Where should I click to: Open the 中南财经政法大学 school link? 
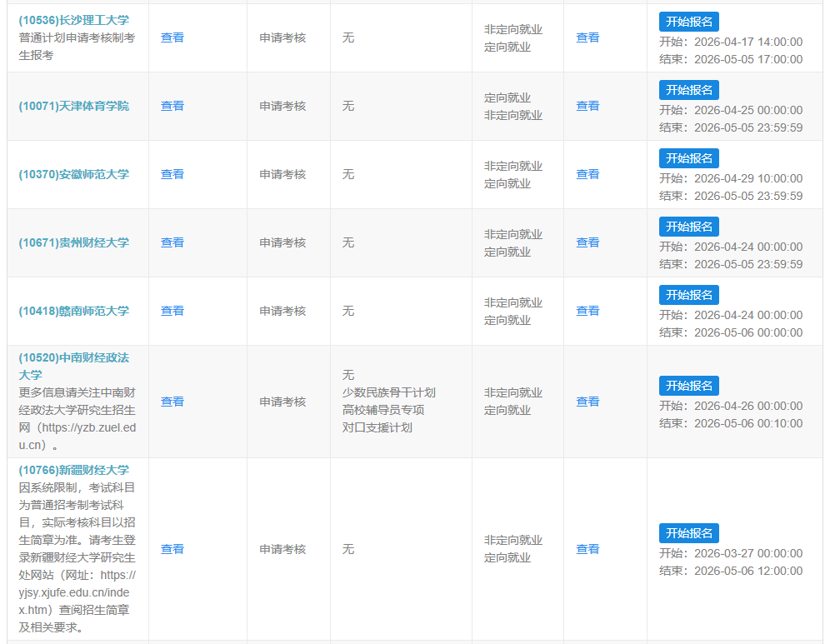tap(73, 367)
